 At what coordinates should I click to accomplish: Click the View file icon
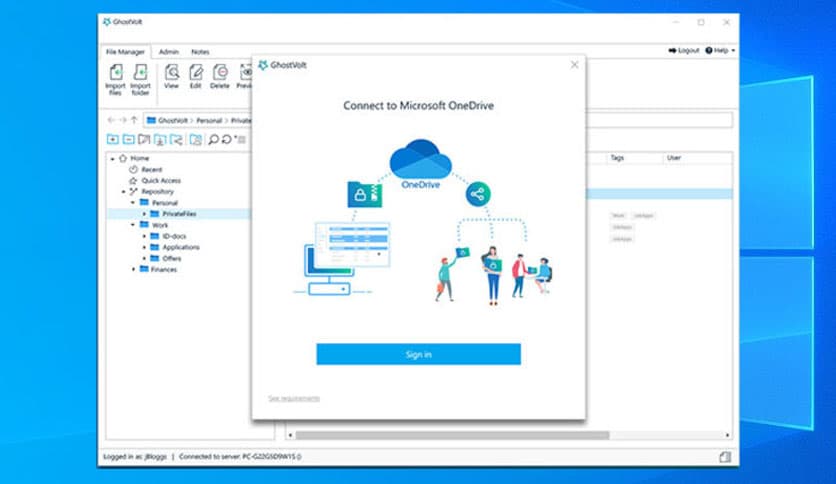click(x=172, y=72)
